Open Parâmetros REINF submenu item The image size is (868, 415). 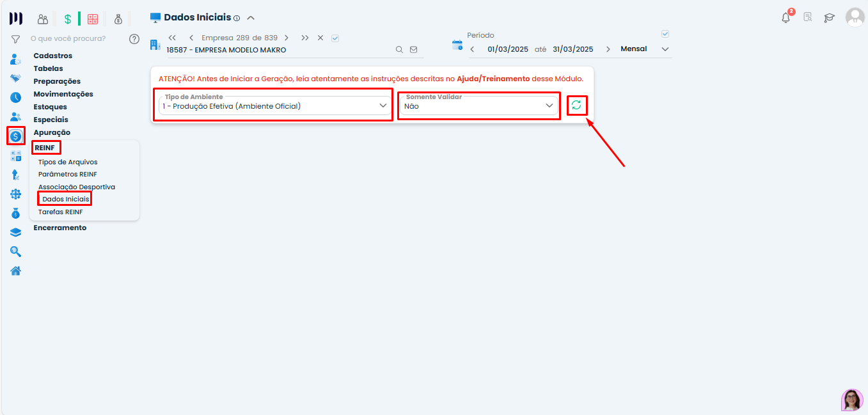click(68, 175)
